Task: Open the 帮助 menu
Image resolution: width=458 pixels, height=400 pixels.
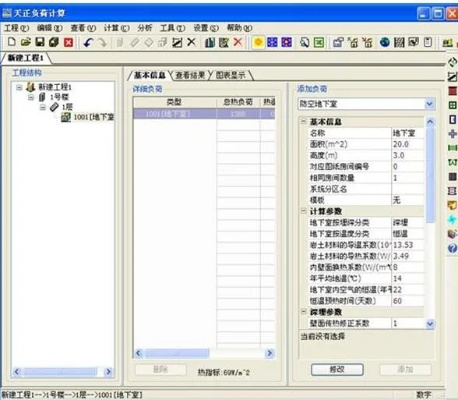Action: tap(239, 28)
